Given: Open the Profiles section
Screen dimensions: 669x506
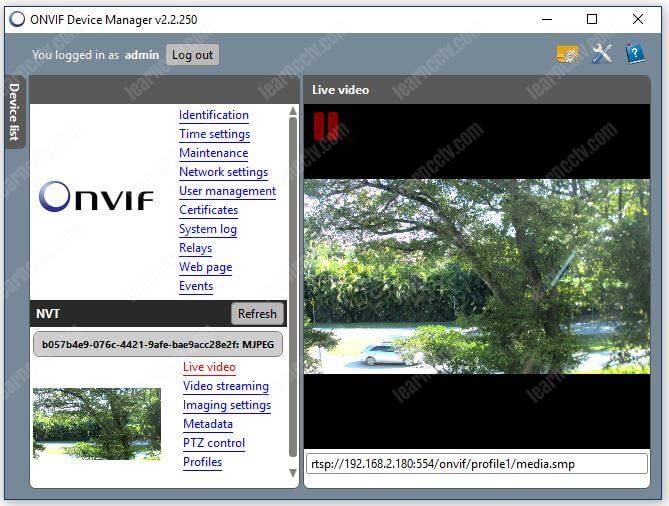Looking at the screenshot, I should [x=202, y=462].
